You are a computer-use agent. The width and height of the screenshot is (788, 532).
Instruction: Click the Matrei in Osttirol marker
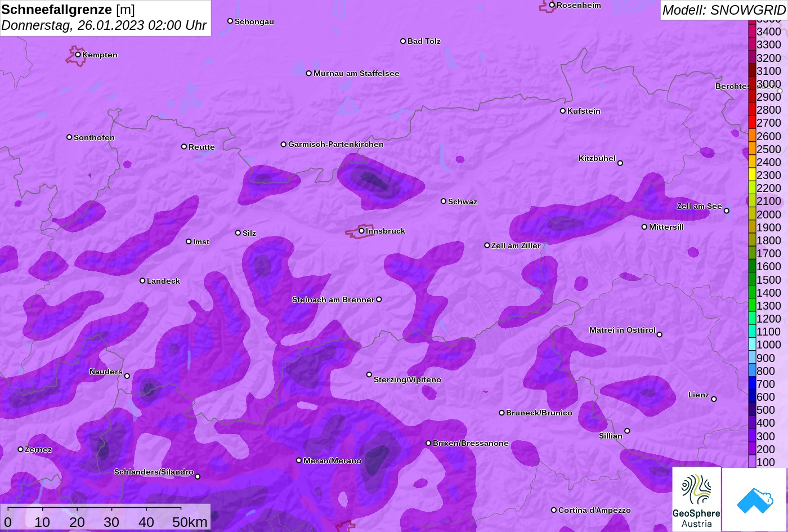[x=660, y=334]
